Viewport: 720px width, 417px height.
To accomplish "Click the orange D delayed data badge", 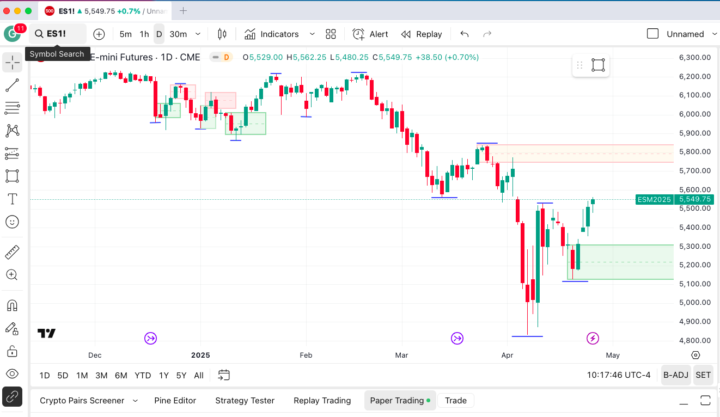I will click(226, 57).
